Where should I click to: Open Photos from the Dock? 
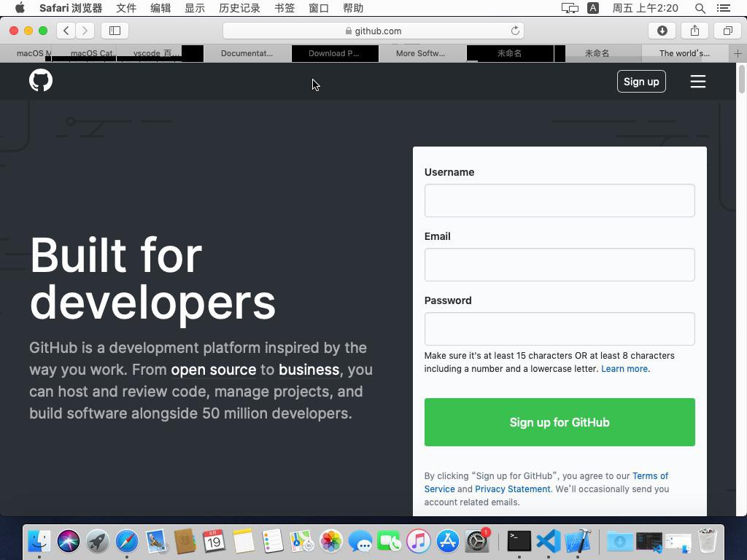331,542
